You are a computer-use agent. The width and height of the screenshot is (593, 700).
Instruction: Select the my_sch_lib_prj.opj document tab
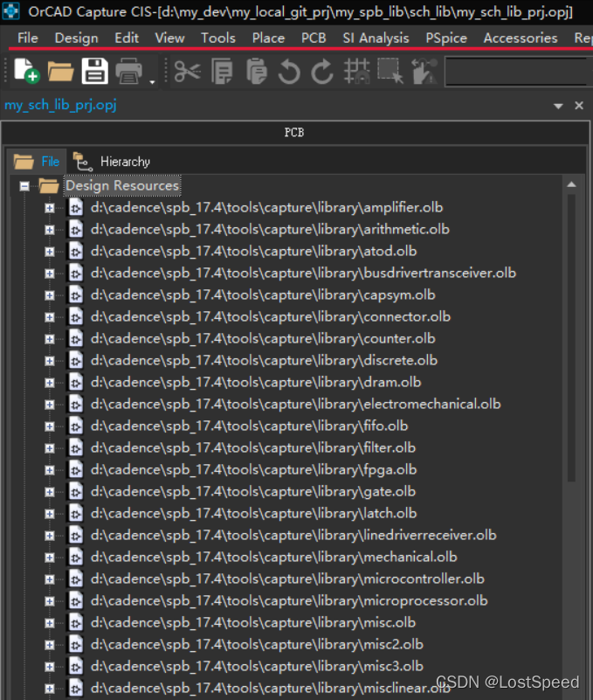(x=60, y=105)
